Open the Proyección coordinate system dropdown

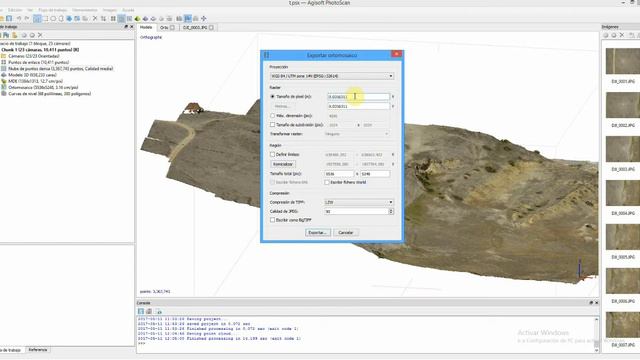click(331, 76)
